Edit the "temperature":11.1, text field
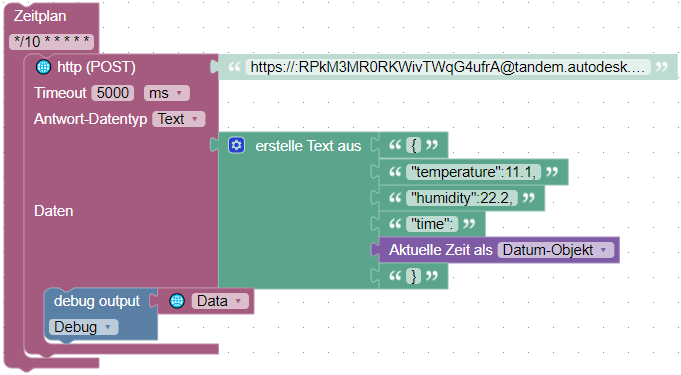The image size is (681, 375). pyautogui.click(x=473, y=172)
